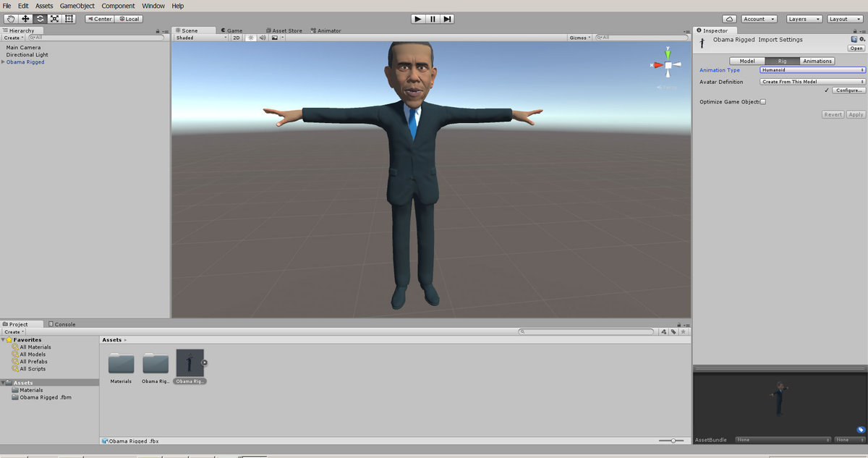Viewport: 868px width, 458px height.
Task: Switch to the Animator tab
Action: click(326, 30)
